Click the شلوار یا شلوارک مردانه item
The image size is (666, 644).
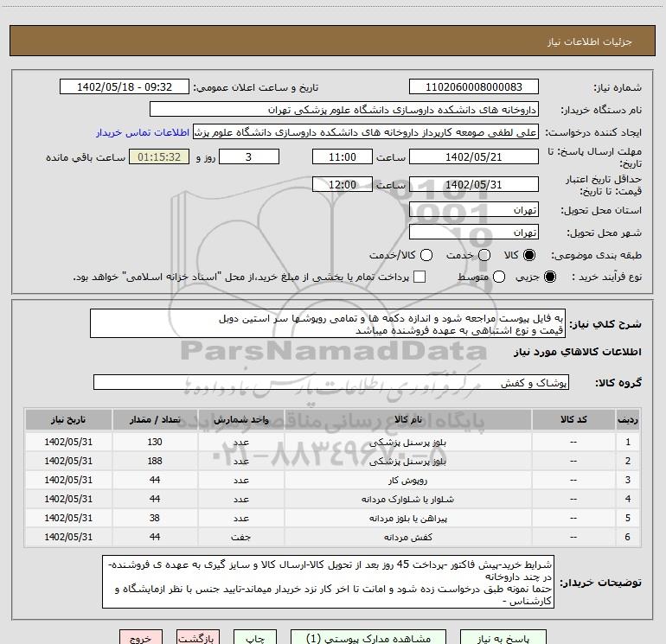(x=407, y=500)
